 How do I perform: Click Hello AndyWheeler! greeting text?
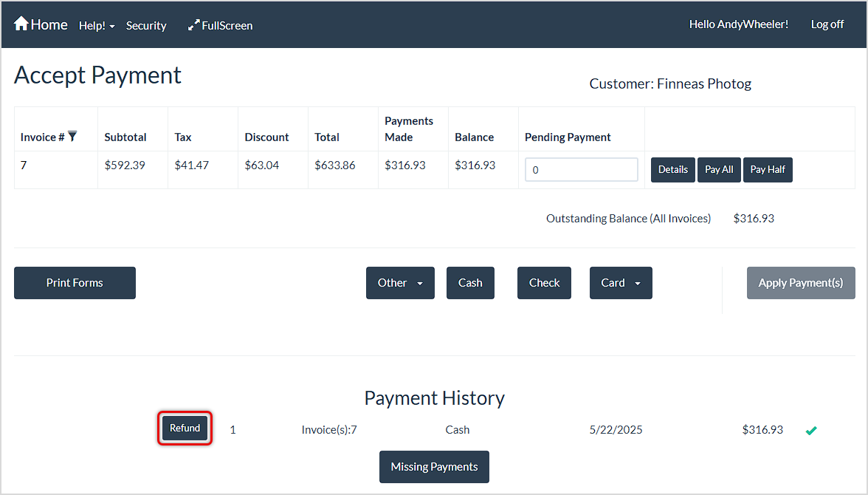[738, 24]
